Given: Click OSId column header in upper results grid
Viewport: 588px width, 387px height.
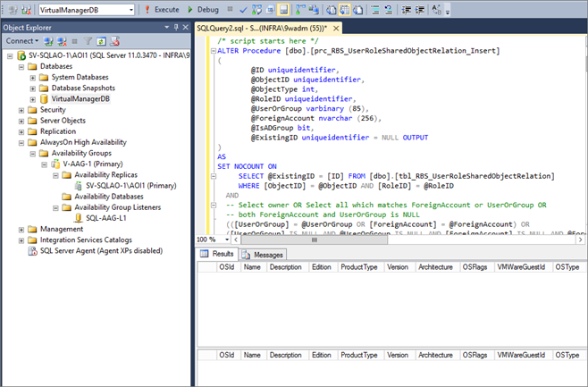Looking at the screenshot, I should (x=227, y=267).
